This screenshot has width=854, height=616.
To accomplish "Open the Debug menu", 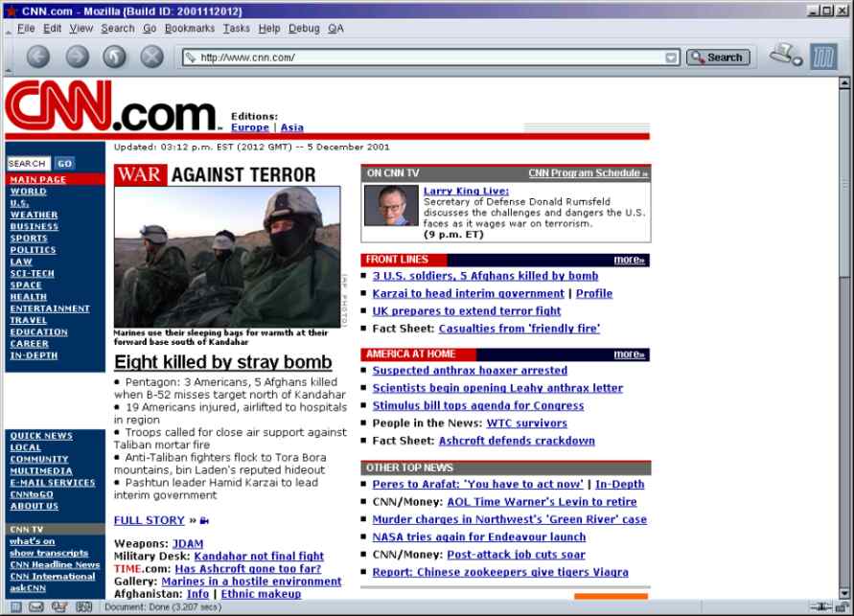I will pos(304,29).
